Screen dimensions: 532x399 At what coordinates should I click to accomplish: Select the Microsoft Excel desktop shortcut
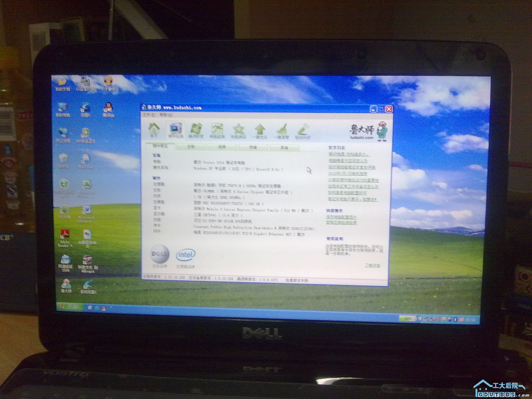pos(86,188)
